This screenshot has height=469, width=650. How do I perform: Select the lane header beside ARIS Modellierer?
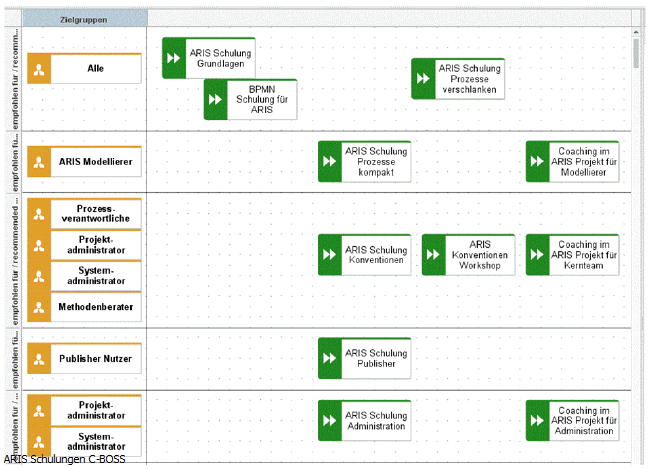[x=14, y=162]
